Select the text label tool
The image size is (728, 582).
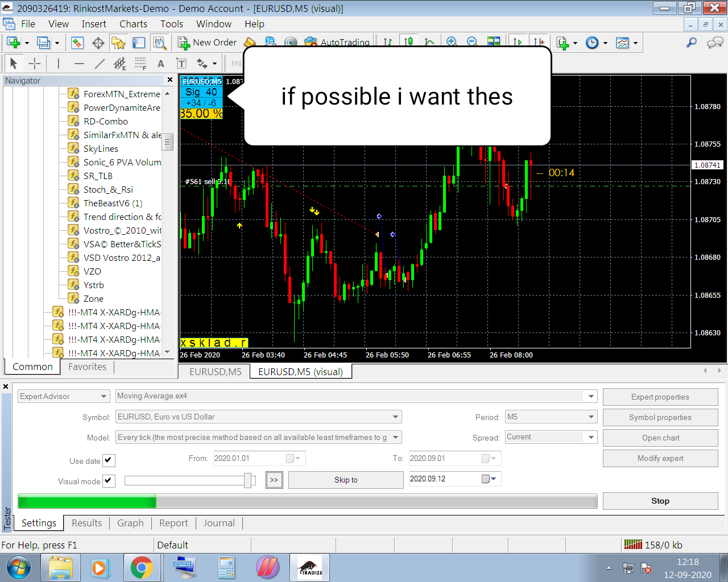point(181,63)
